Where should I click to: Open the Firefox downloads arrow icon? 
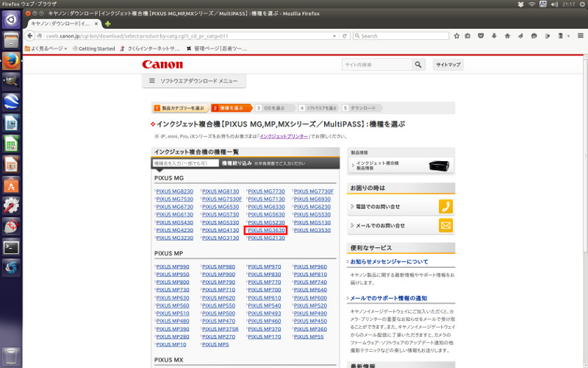(494, 36)
